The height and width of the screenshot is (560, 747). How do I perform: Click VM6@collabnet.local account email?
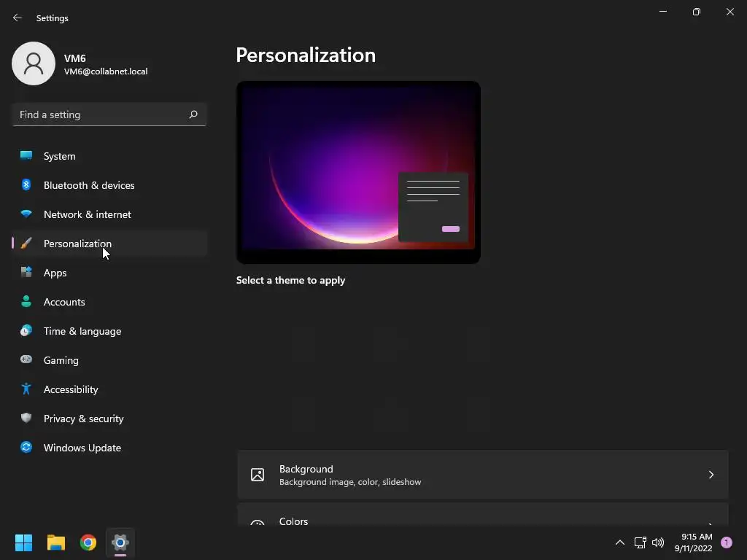(x=106, y=71)
